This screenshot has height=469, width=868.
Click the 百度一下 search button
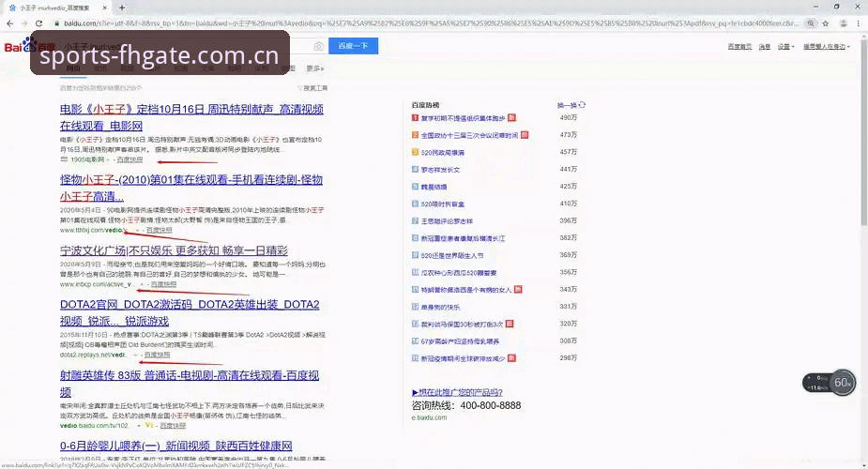click(353, 46)
